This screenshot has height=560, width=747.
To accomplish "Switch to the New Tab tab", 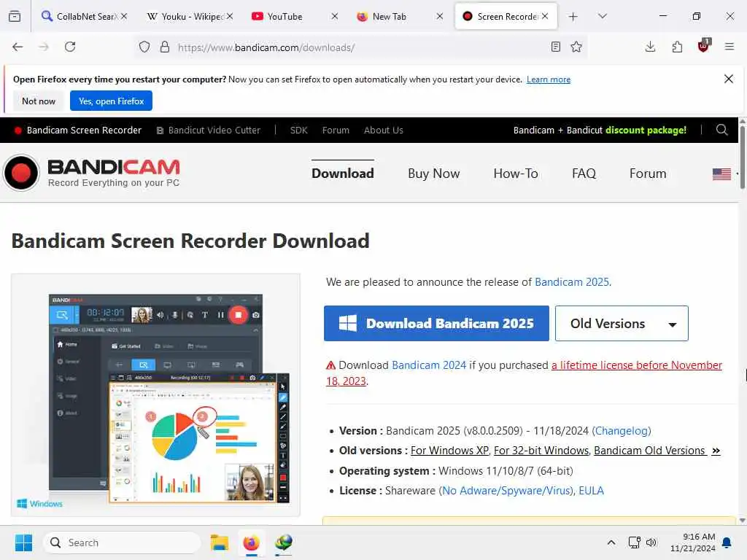I will [x=390, y=16].
